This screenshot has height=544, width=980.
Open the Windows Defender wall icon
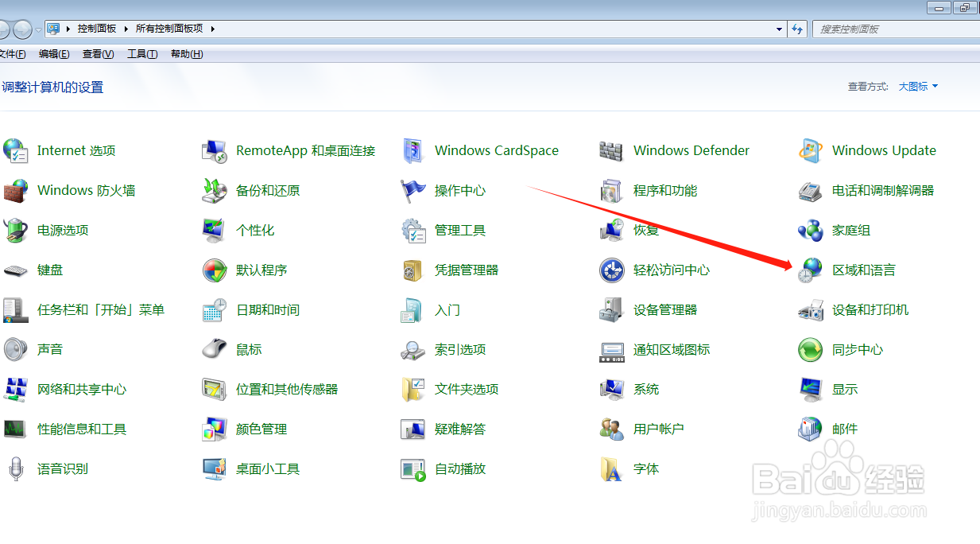click(x=612, y=150)
